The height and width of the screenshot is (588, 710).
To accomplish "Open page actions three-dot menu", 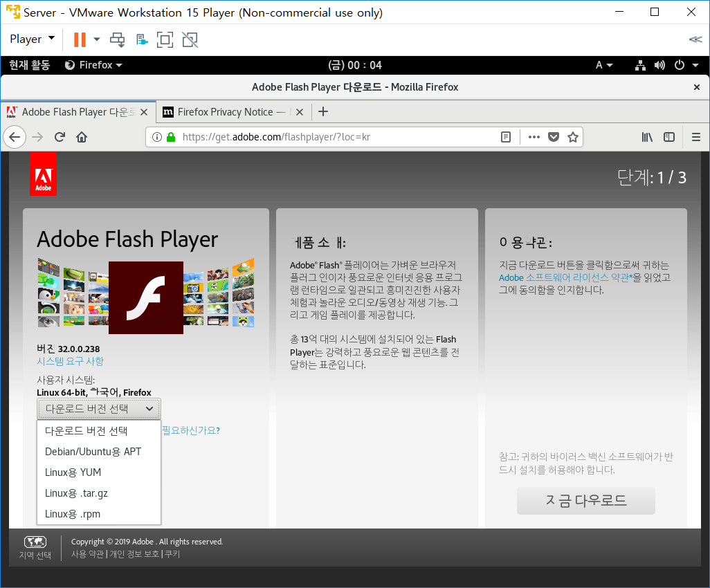I will coord(534,137).
